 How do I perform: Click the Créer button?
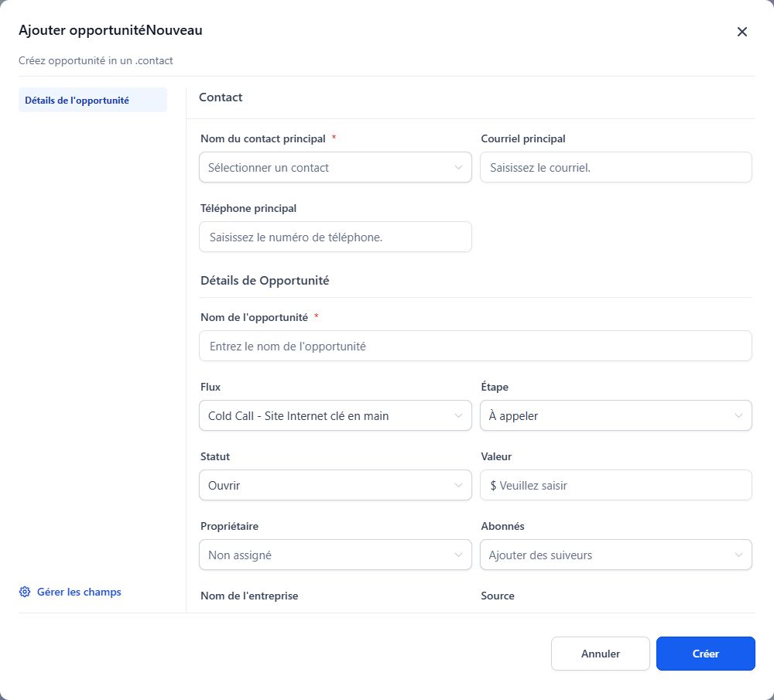705,654
